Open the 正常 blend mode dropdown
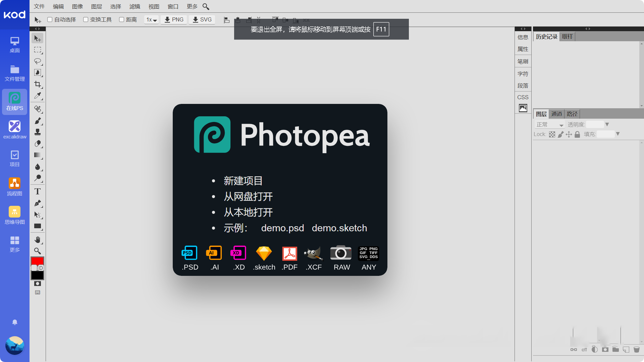644x362 pixels. click(x=549, y=125)
